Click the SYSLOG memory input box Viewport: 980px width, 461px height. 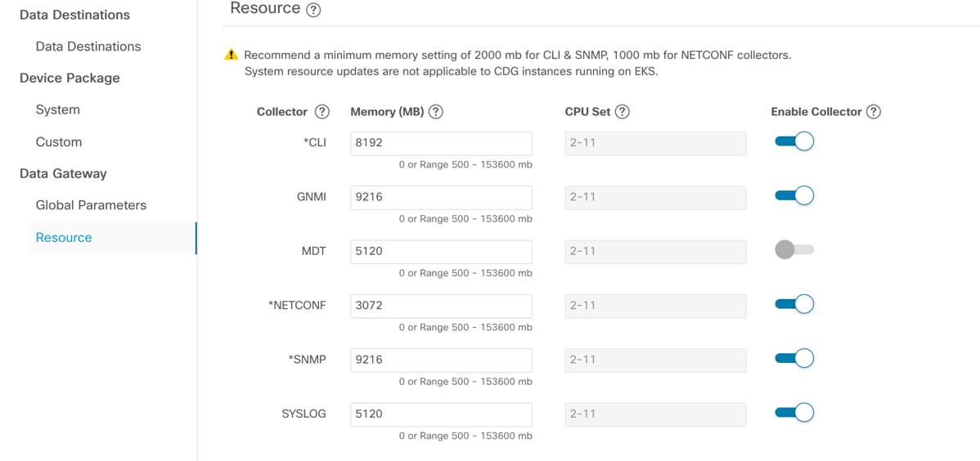(441, 414)
